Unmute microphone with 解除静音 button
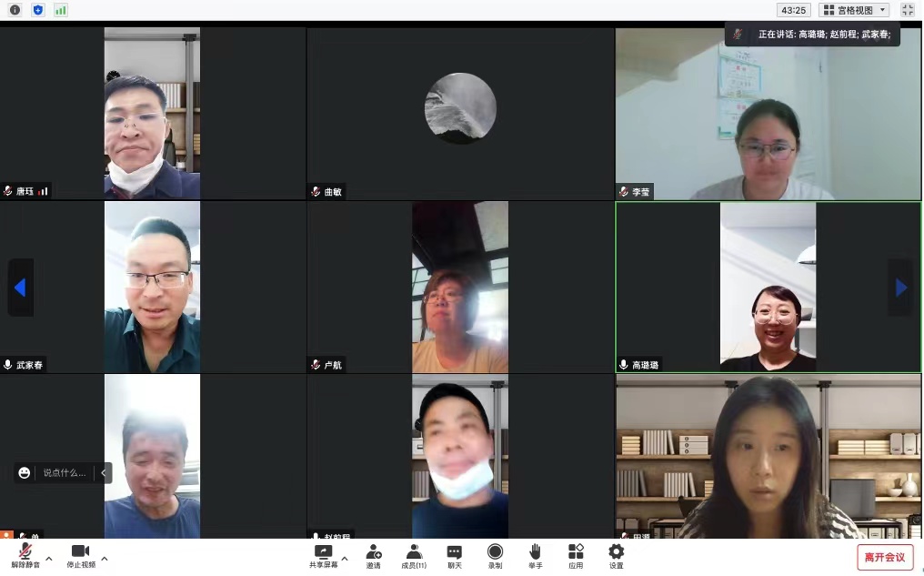 pyautogui.click(x=25, y=556)
